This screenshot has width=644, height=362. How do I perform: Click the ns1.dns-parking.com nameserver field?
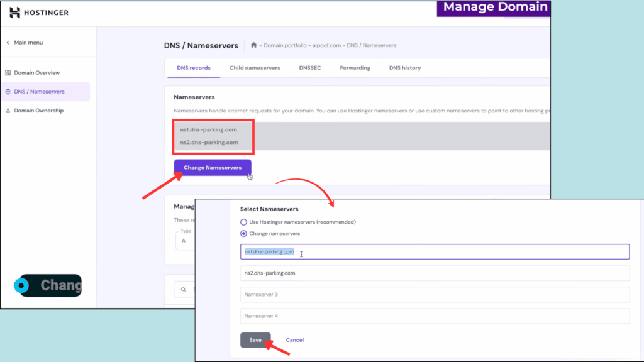point(434,252)
